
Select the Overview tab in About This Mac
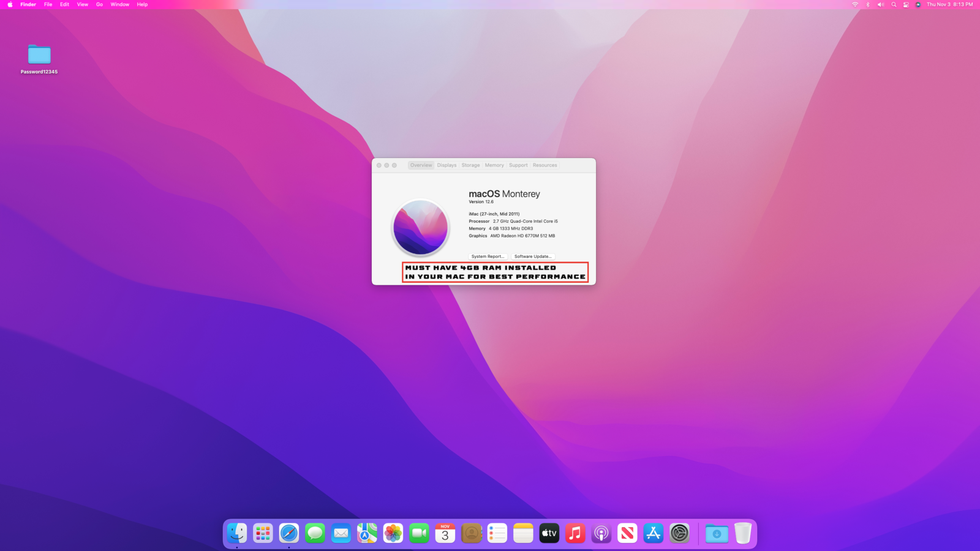point(421,165)
